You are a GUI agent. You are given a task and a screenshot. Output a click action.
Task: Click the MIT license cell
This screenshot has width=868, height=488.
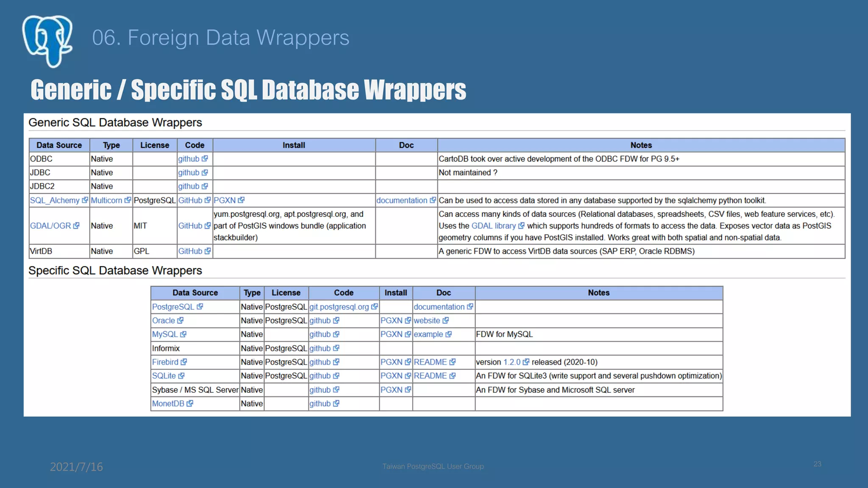[x=155, y=226]
